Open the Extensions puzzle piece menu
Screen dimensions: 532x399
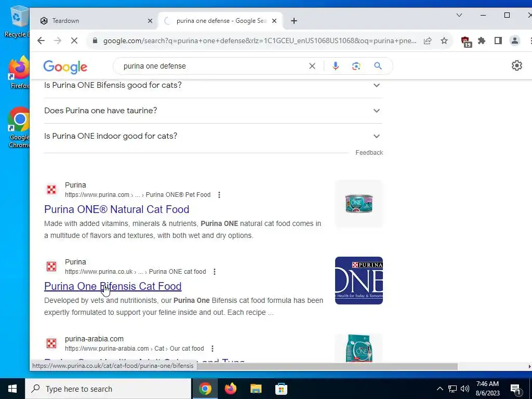tap(482, 41)
